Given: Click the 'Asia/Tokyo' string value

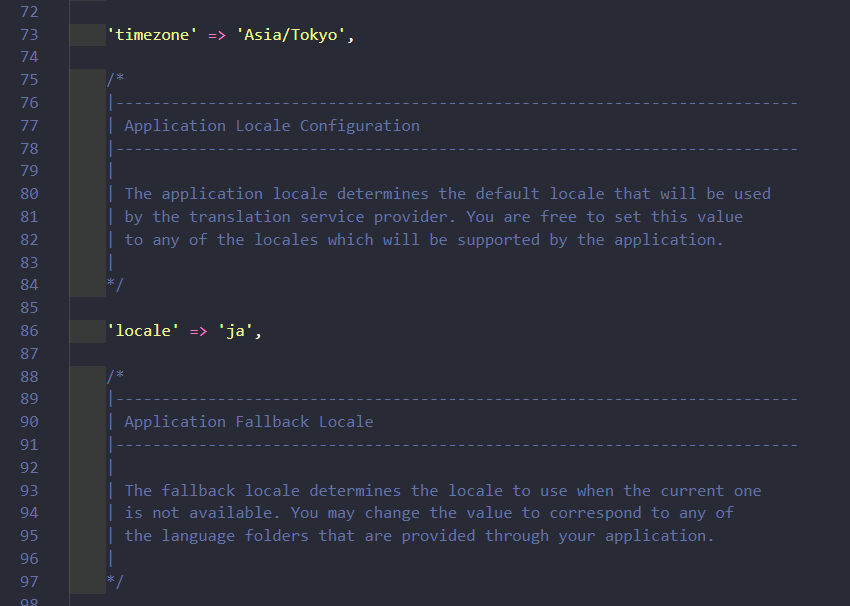Looking at the screenshot, I should pyautogui.click(x=291, y=35).
